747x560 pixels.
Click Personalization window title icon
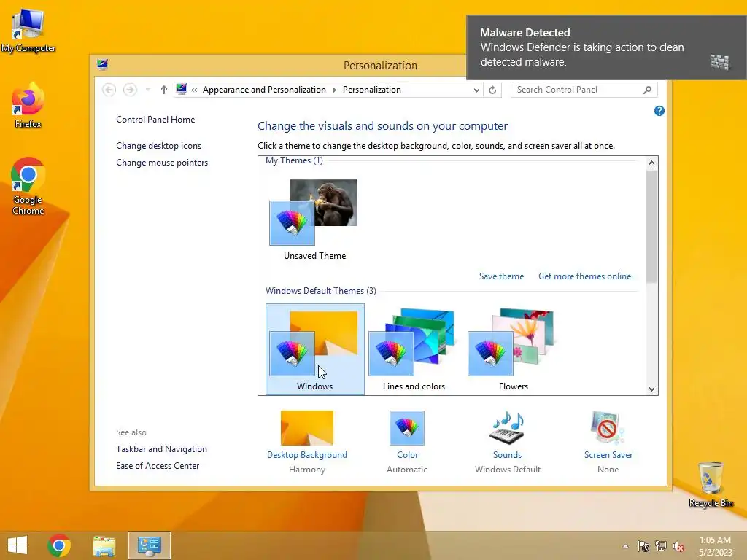pyautogui.click(x=102, y=65)
